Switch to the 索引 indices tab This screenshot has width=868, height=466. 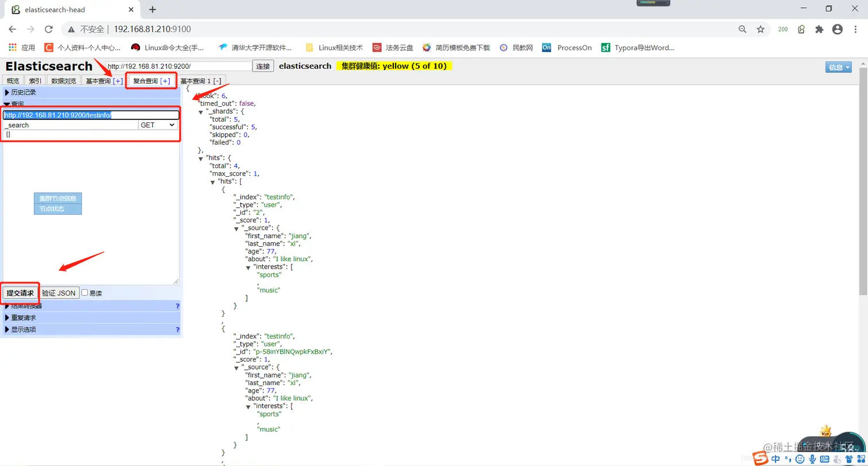point(35,81)
